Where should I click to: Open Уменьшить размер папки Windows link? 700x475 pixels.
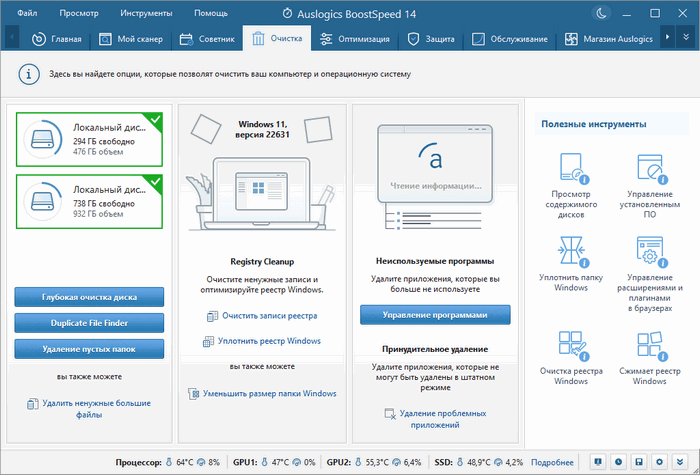click(x=270, y=394)
